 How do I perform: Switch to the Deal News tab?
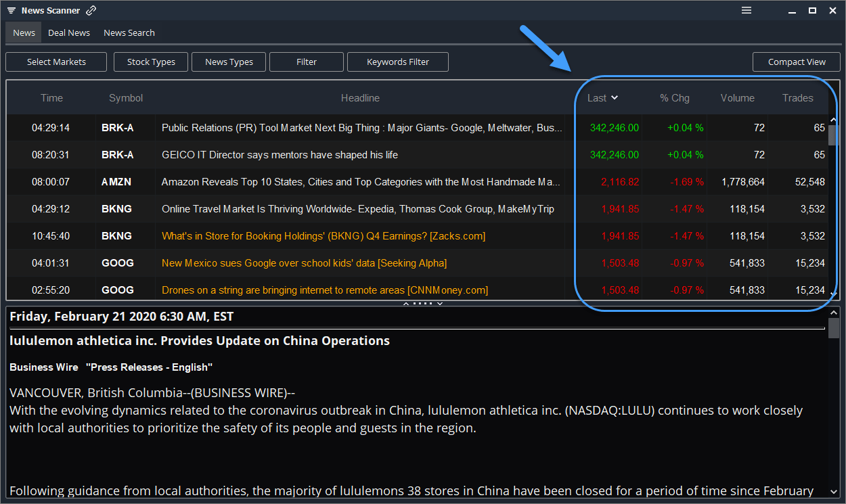point(69,32)
